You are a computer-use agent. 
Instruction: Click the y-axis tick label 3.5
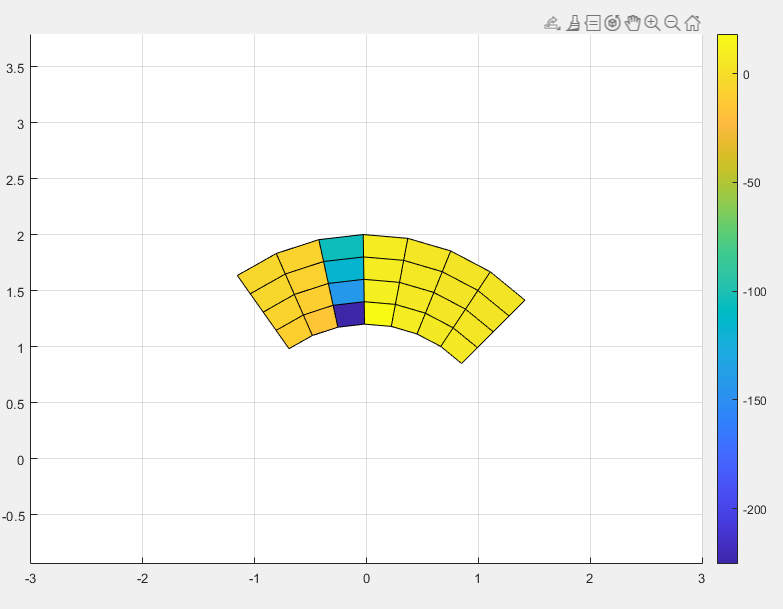point(15,67)
